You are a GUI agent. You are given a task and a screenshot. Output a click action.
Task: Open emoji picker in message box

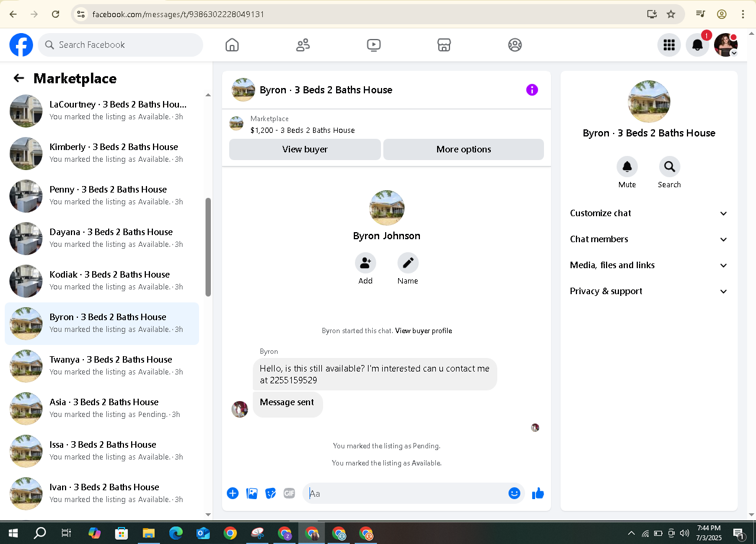514,493
